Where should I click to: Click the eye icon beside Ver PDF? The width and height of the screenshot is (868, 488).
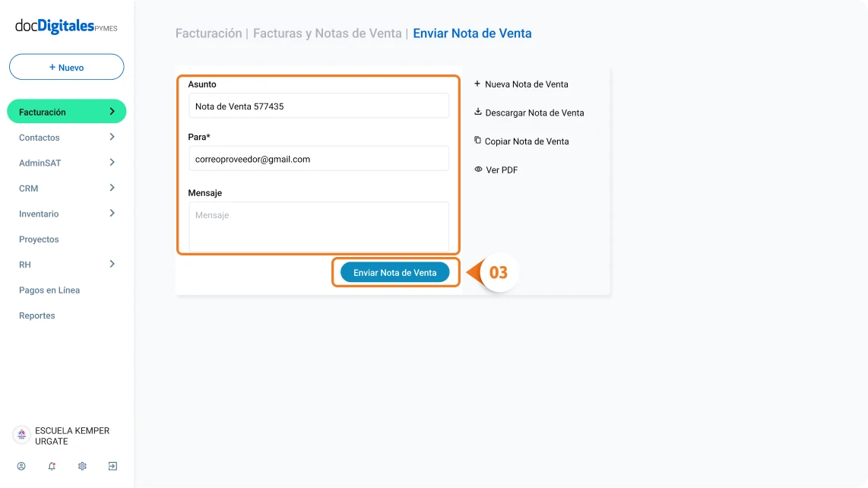coord(479,170)
